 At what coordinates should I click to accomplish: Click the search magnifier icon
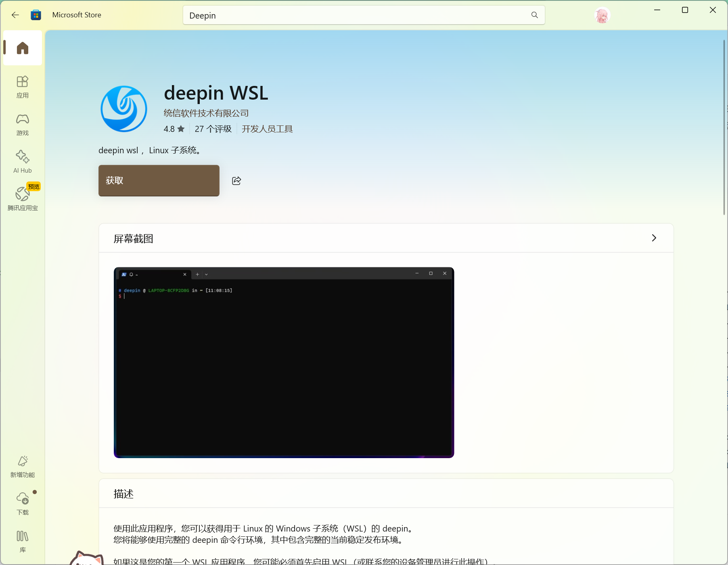tap(534, 15)
